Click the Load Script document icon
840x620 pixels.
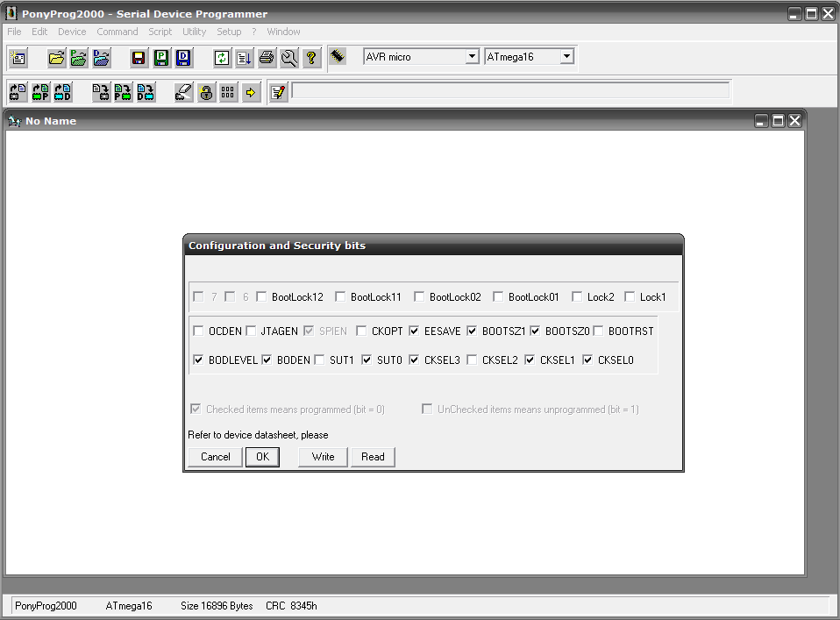click(244, 57)
